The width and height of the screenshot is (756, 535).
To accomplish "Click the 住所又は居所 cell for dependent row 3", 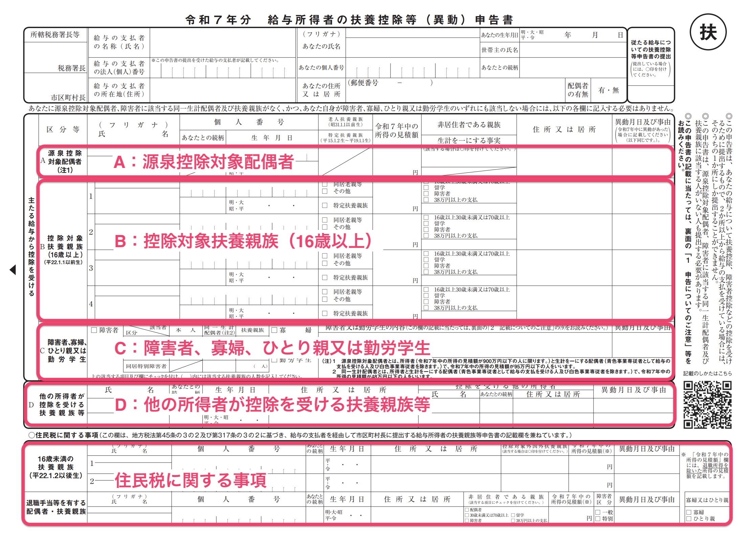I will tap(564, 268).
